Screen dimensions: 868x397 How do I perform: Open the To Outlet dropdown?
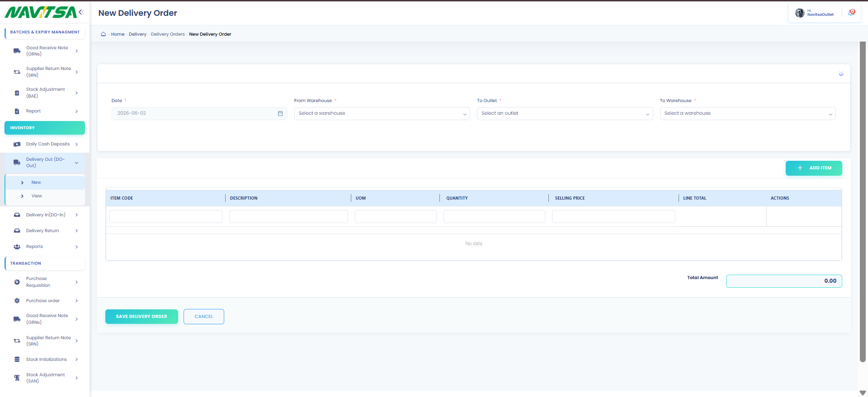point(565,113)
